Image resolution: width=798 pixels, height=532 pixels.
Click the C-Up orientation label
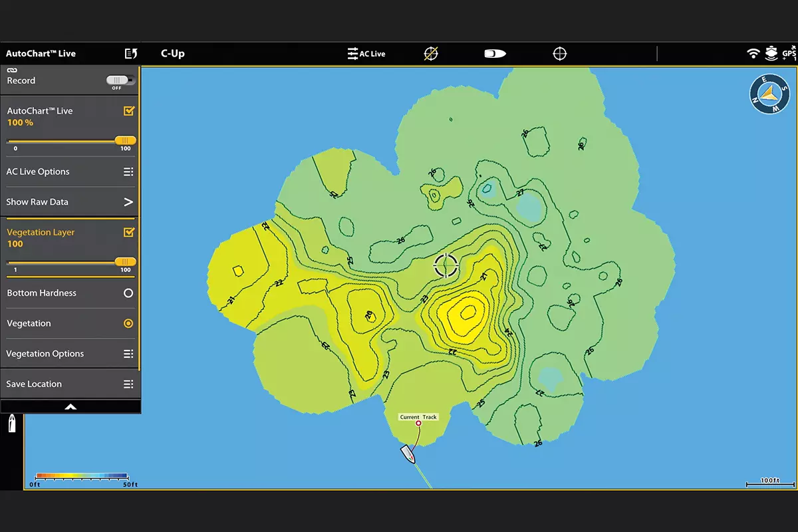[x=173, y=54]
